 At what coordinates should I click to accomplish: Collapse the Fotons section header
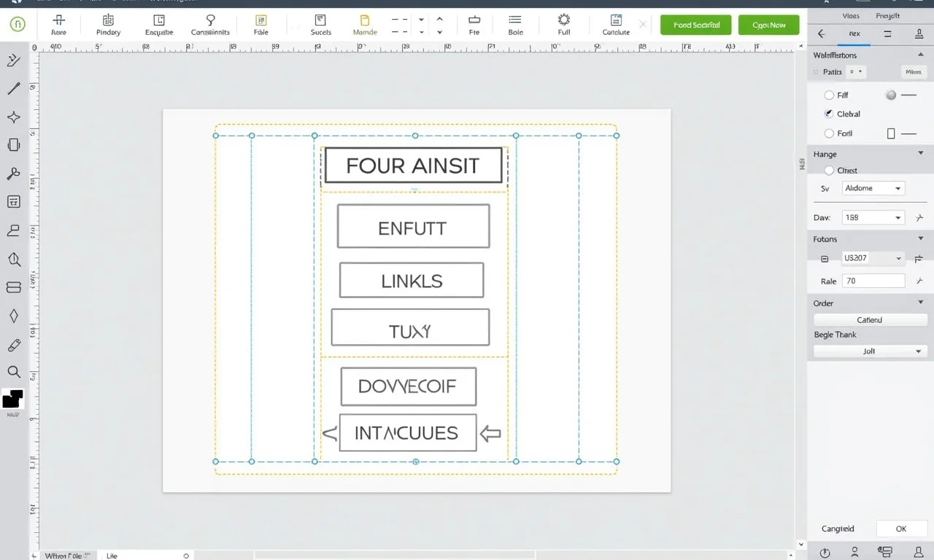tap(921, 238)
